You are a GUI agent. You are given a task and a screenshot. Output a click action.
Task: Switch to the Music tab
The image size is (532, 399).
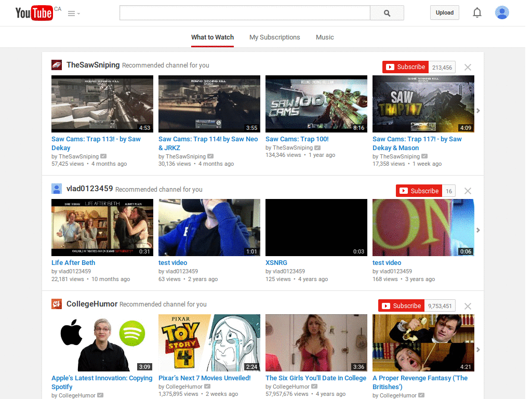tap(325, 37)
